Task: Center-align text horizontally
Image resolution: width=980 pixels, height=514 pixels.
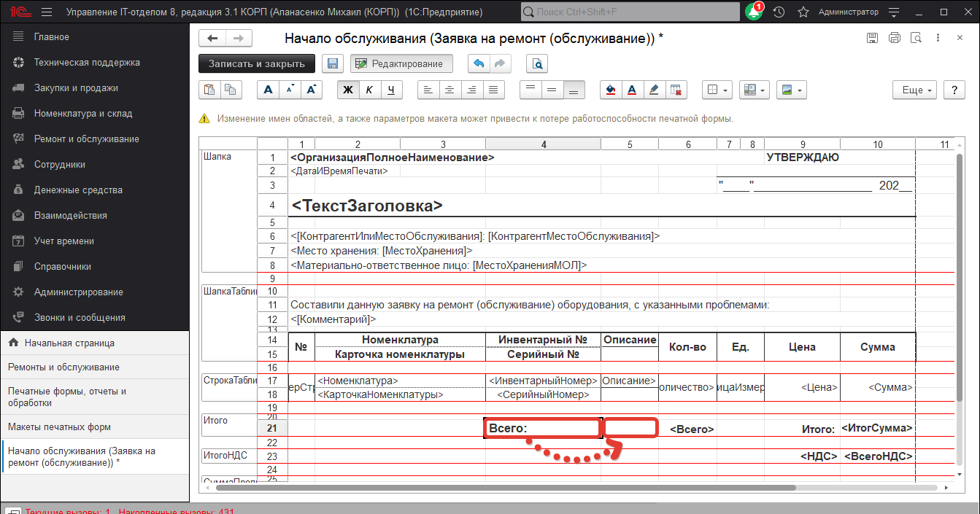Action: [x=450, y=90]
